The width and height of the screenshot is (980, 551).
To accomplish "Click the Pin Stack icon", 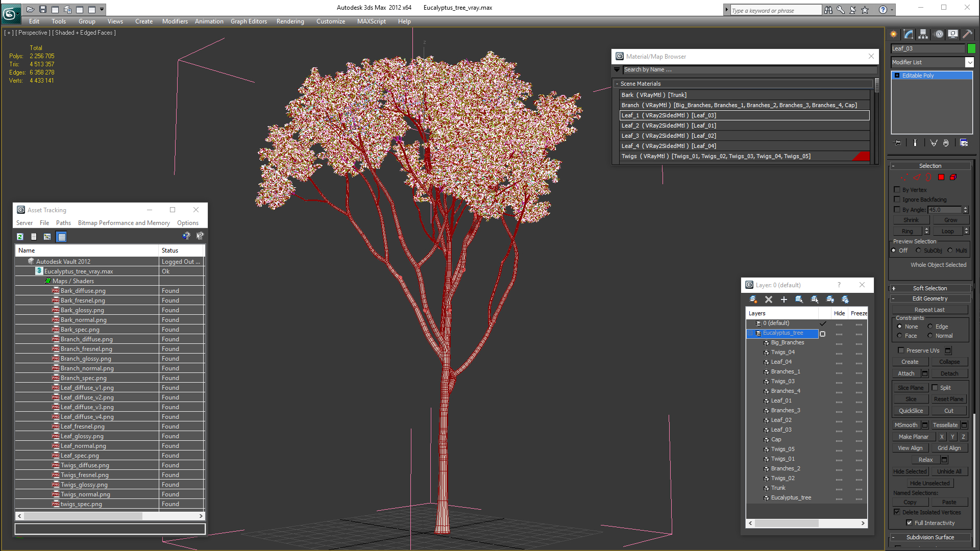I will click(x=898, y=143).
